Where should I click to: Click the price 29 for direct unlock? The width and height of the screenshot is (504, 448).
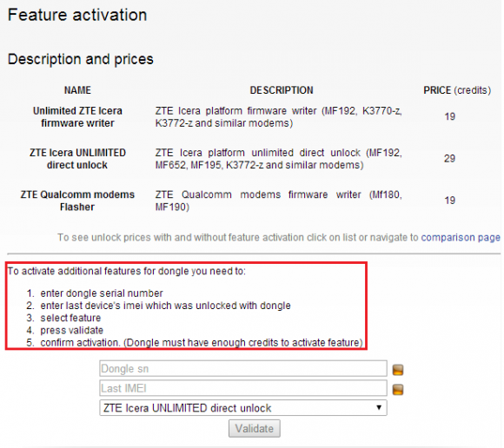click(x=449, y=158)
